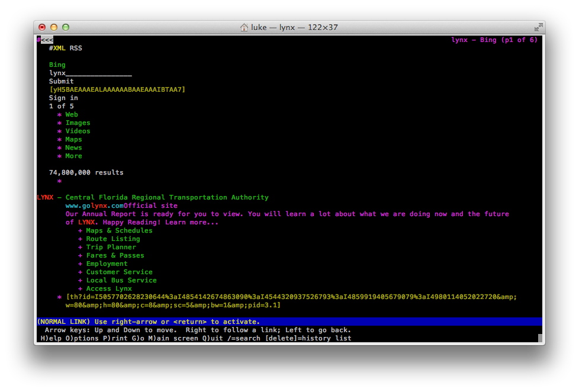Select the Customer Service link

pyautogui.click(x=119, y=272)
